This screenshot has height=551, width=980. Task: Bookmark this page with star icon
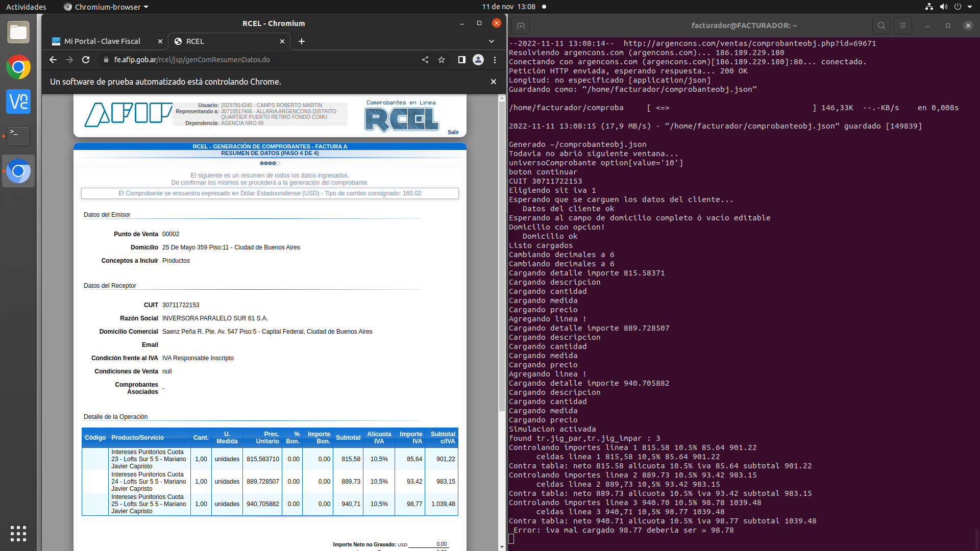point(442,60)
